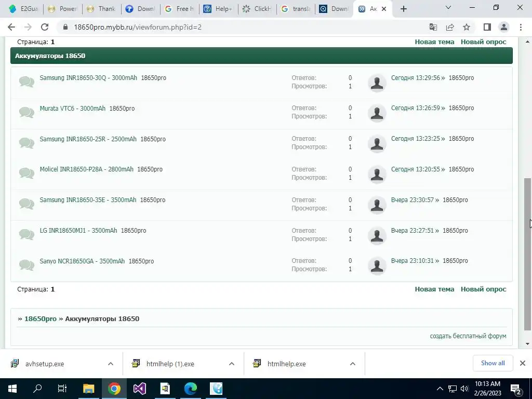This screenshot has width=532, height=399.
Task: Click the Samsung INR18650-25R topic bubble icon
Action: 26,143
